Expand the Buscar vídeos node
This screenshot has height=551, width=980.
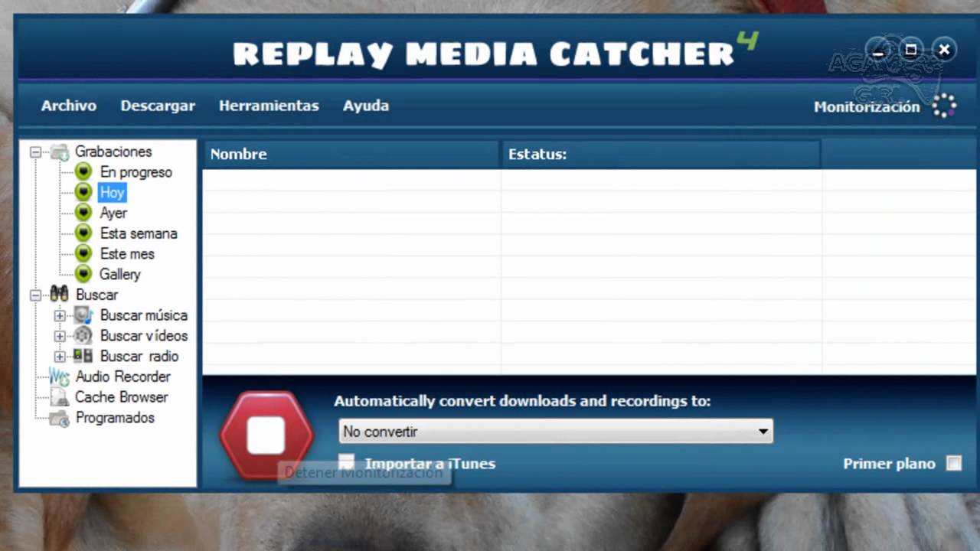(x=60, y=336)
